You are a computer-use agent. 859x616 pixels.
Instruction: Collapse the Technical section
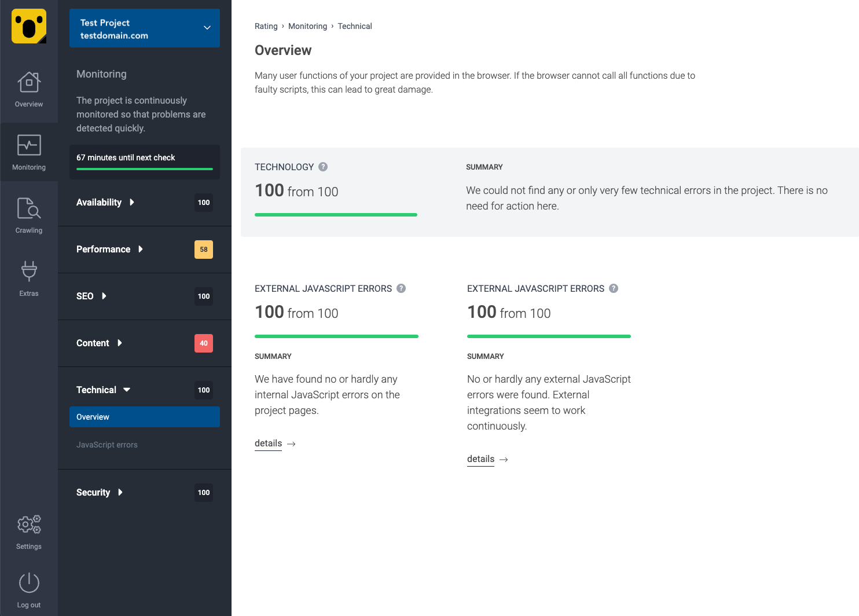(x=103, y=390)
